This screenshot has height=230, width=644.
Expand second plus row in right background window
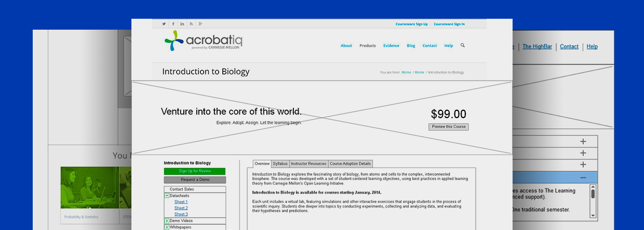pyautogui.click(x=583, y=153)
